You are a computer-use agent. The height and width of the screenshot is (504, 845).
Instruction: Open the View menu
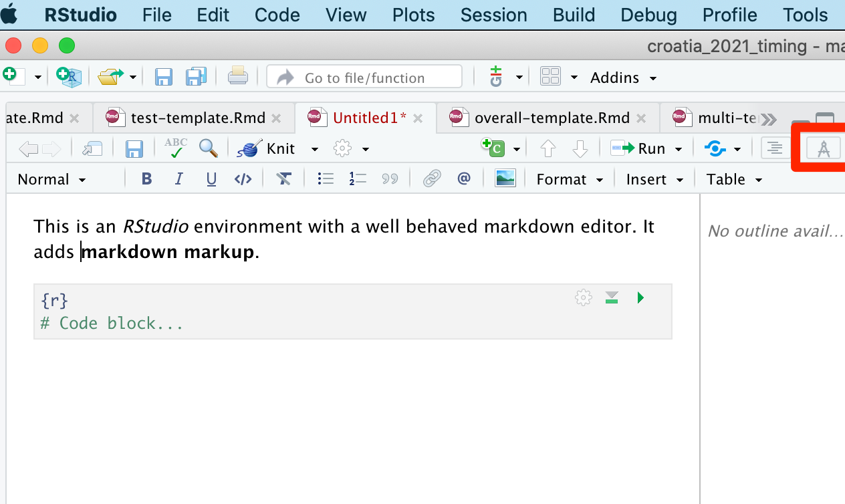[346, 15]
